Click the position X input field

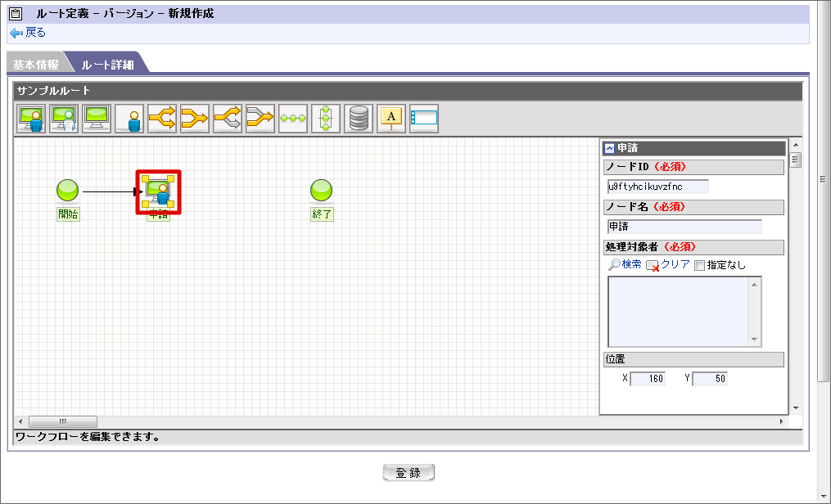click(648, 379)
